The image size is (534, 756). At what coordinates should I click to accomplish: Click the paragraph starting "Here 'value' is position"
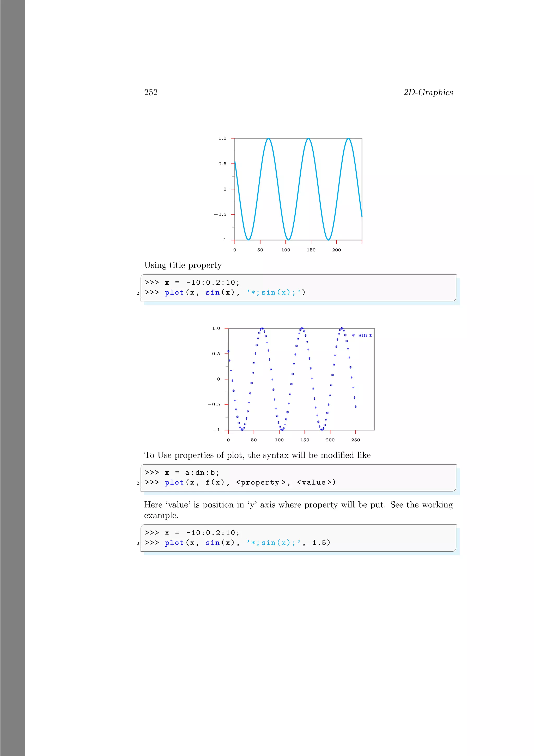(299, 510)
